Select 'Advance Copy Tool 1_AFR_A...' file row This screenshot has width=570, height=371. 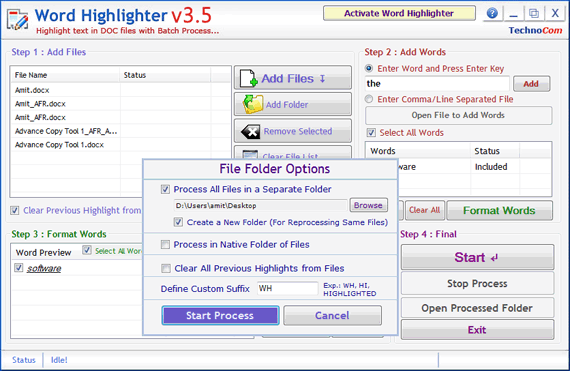pyautogui.click(x=65, y=131)
